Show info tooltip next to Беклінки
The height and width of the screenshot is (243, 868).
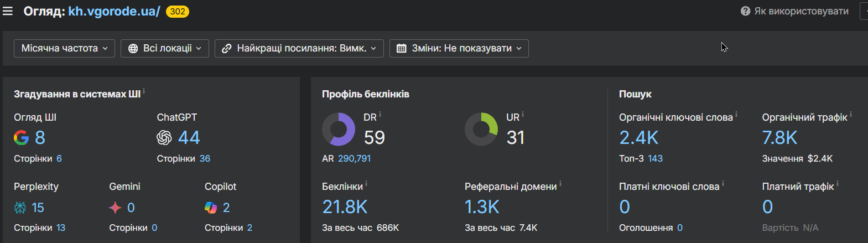point(366,184)
